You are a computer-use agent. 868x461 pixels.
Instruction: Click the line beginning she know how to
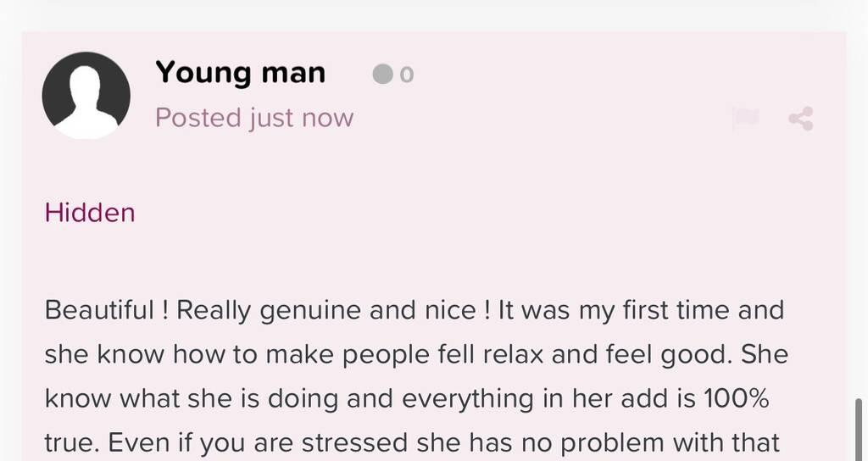416,355
